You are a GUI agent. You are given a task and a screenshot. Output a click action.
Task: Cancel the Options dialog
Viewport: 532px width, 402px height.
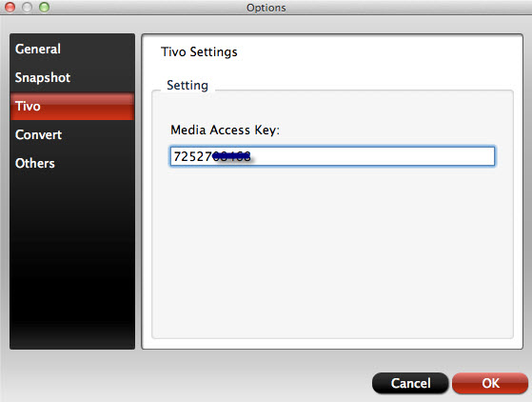[410, 383]
